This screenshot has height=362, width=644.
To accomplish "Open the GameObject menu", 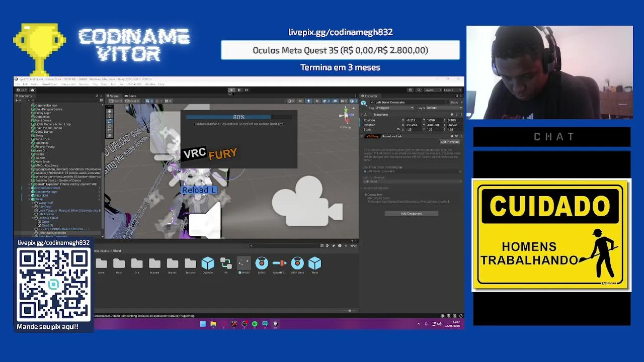I will point(49,84).
